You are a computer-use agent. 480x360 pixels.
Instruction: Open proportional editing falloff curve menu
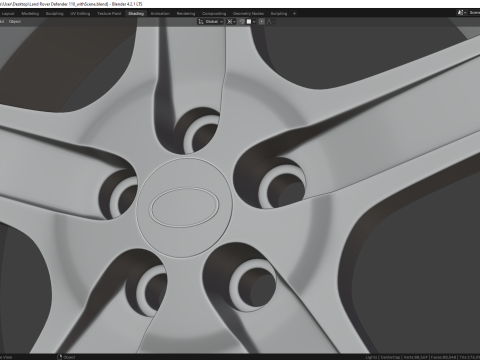(x=271, y=22)
